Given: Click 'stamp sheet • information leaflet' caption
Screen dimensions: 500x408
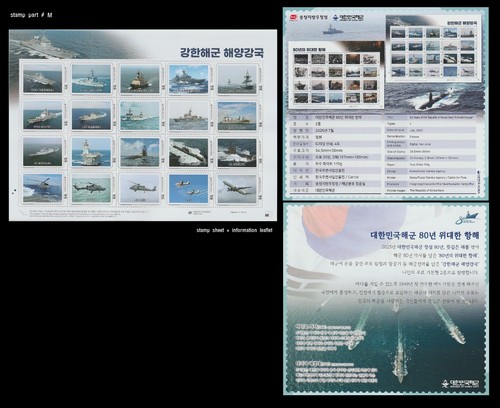Looking at the screenshot, I should [x=234, y=230].
